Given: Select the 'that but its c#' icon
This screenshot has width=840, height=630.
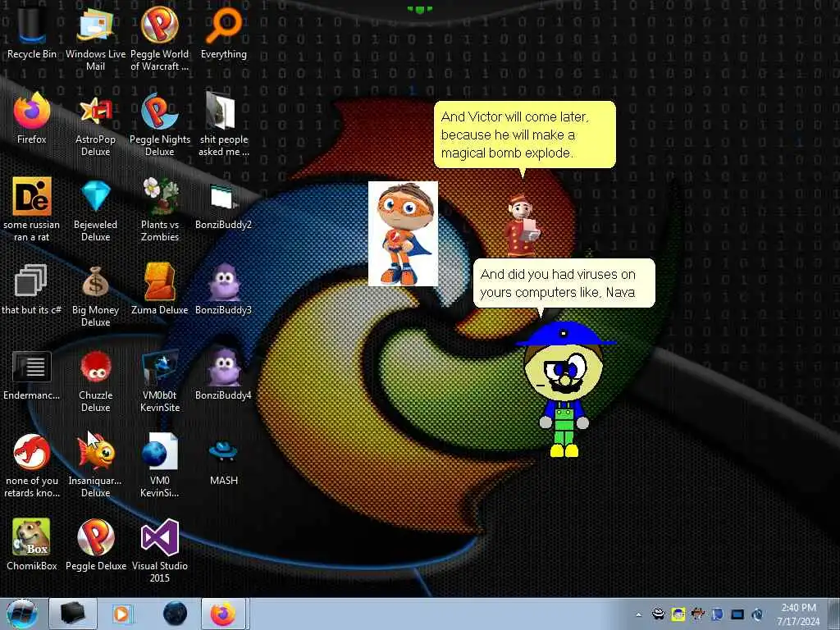Looking at the screenshot, I should coord(32,290).
